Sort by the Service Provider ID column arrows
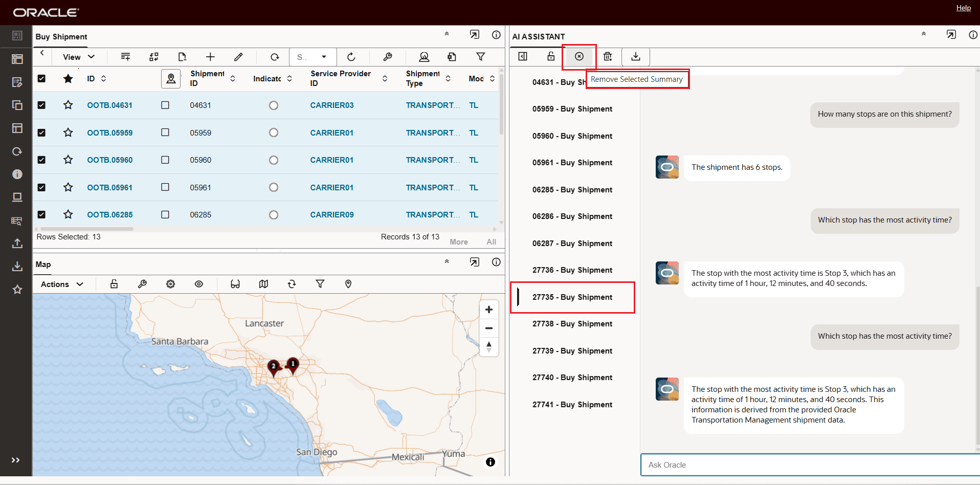The height and width of the screenshot is (485, 980). [x=385, y=78]
